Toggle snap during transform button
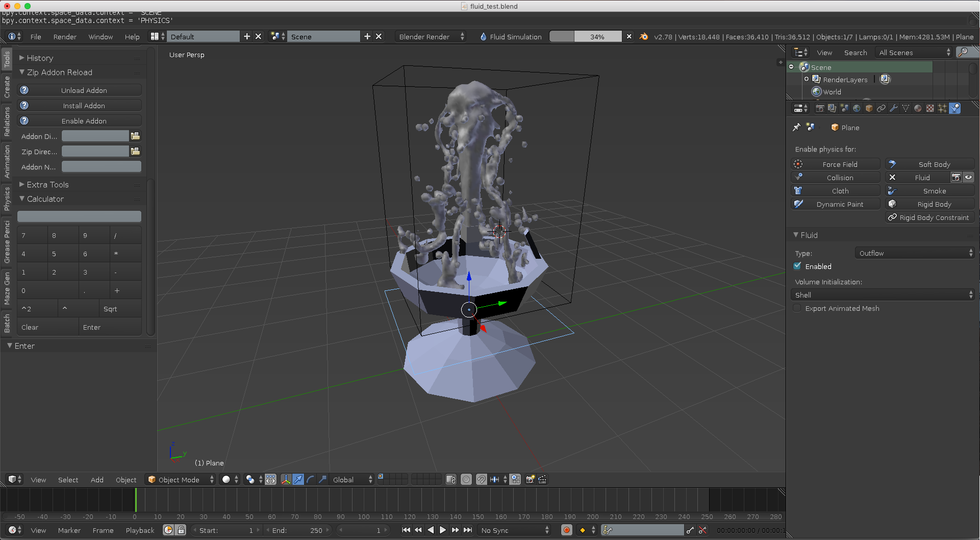This screenshot has width=980, height=540. click(x=482, y=479)
